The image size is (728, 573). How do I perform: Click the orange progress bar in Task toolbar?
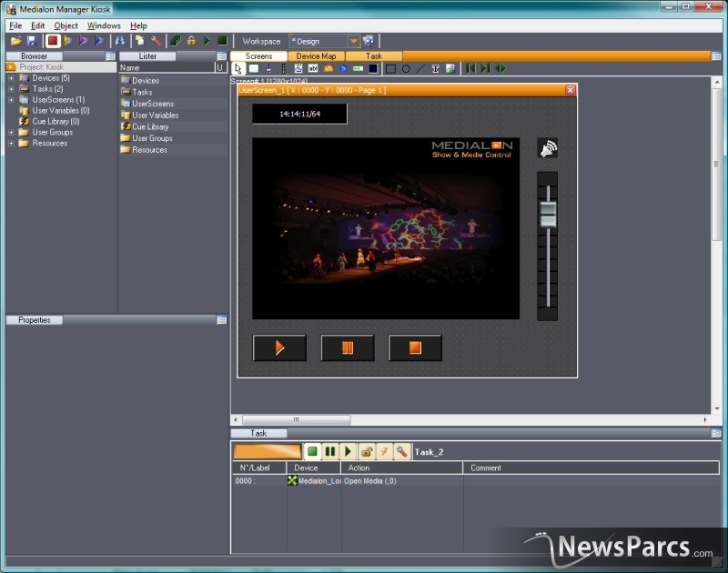[x=268, y=451]
